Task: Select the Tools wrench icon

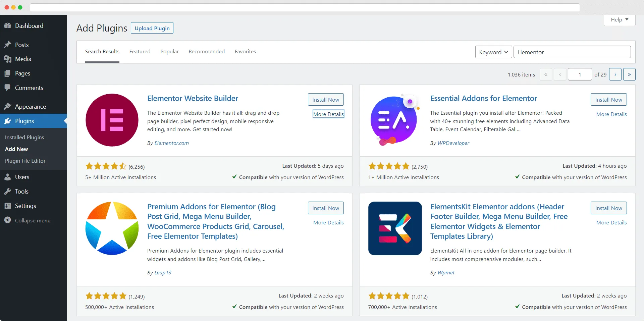Action: click(7, 191)
